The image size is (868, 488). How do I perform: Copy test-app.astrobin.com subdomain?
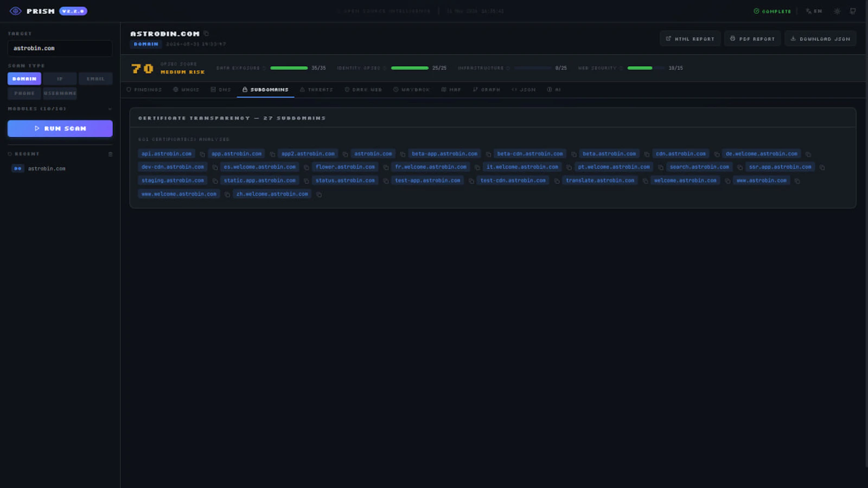(x=471, y=181)
